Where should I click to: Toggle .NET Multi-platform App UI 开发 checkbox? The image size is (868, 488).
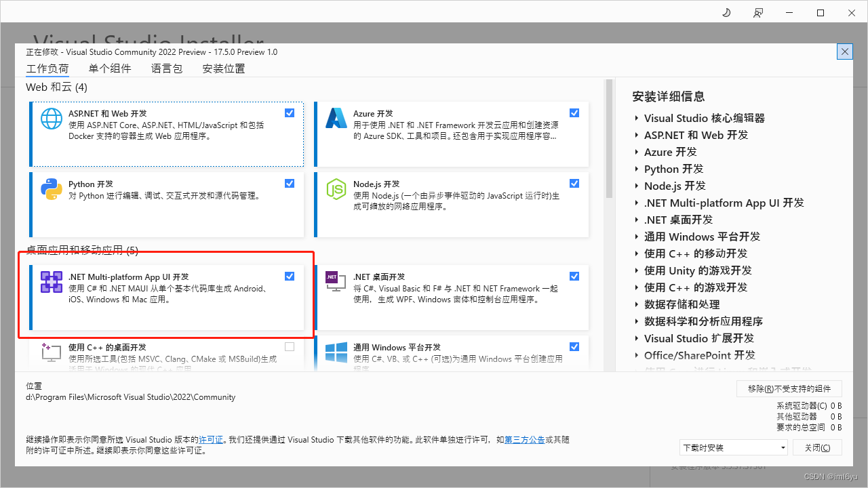point(290,276)
